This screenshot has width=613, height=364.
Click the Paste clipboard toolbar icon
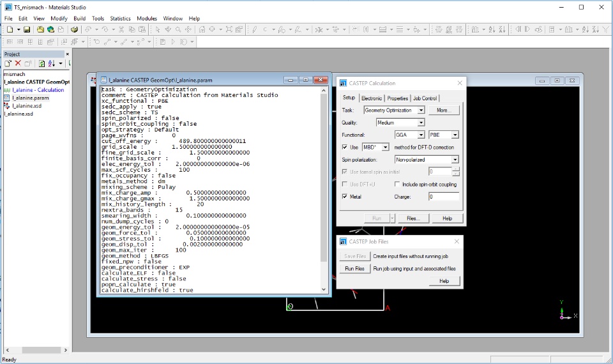[x=142, y=29]
